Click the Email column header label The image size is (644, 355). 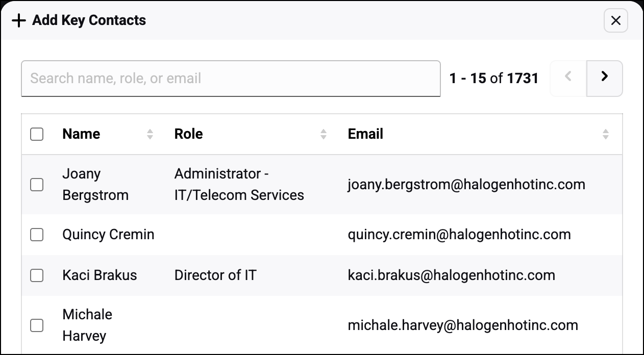click(365, 134)
